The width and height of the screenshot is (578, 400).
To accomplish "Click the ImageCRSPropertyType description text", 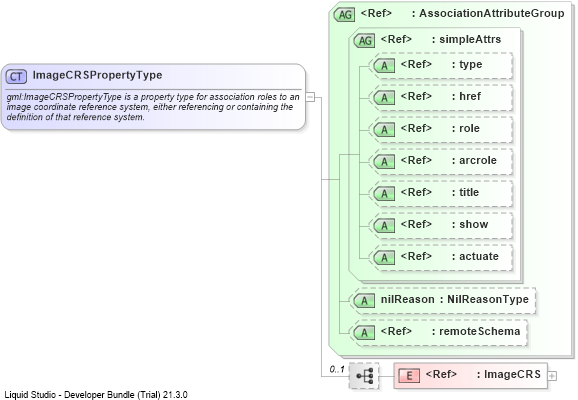I will coord(153,107).
